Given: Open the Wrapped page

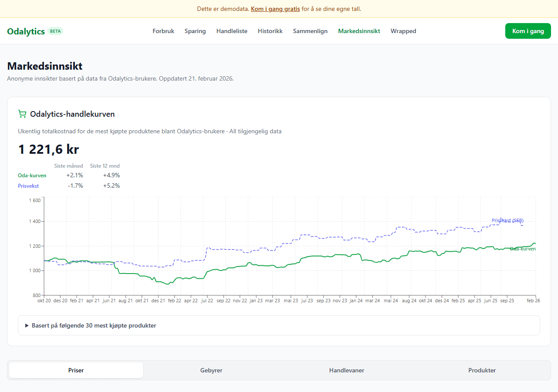Looking at the screenshot, I should click(x=403, y=31).
